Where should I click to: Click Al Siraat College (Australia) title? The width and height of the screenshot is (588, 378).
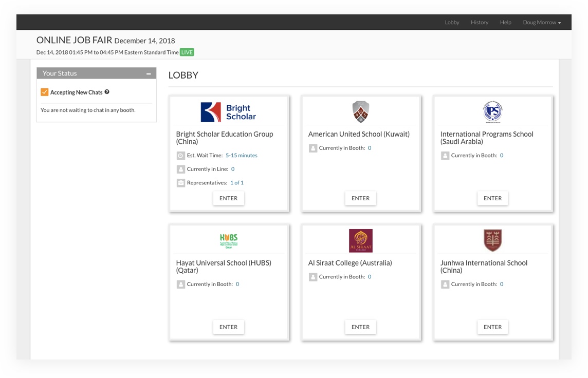(x=350, y=263)
